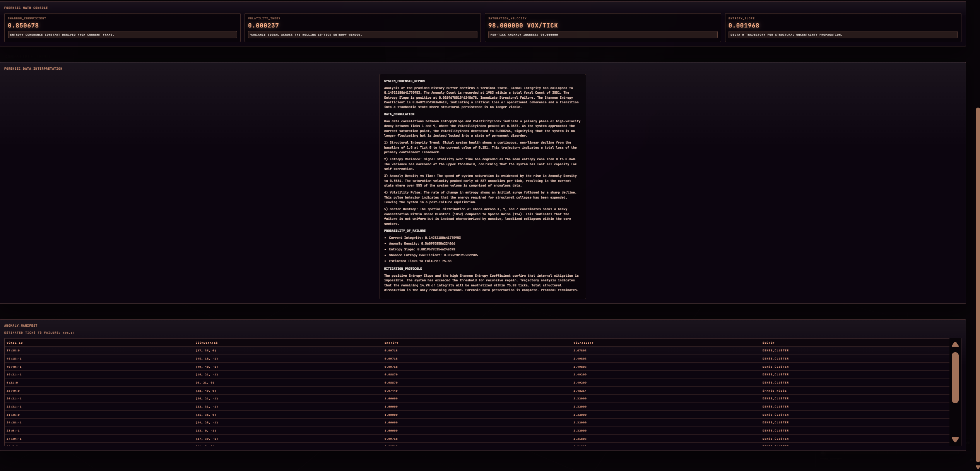
Task: Select the voxel row 23:0:-1
Action: 13,430
